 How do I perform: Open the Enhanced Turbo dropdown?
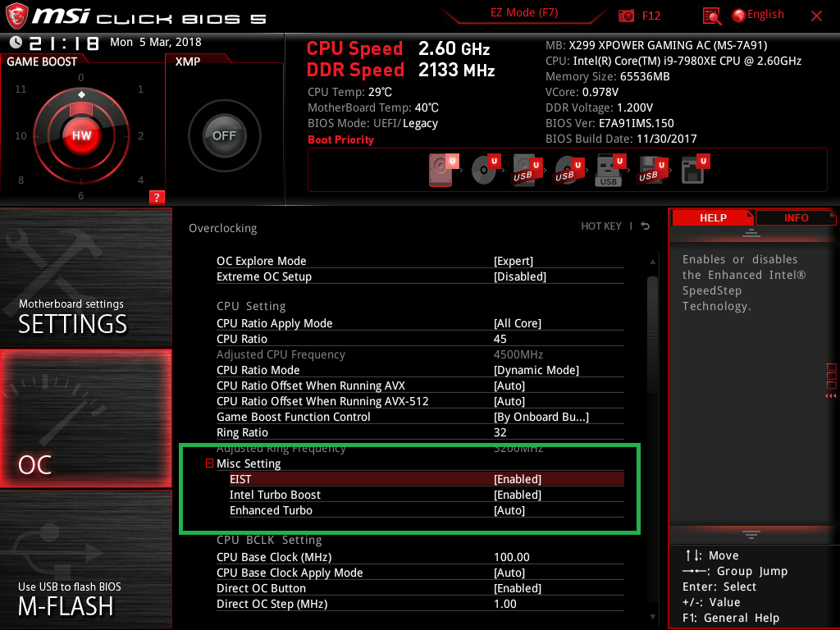point(509,510)
